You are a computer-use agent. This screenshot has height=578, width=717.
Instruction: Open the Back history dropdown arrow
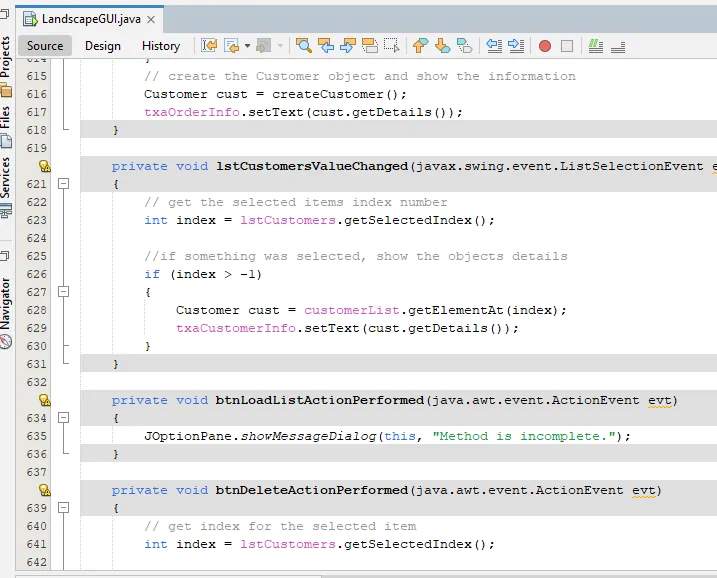point(247,46)
